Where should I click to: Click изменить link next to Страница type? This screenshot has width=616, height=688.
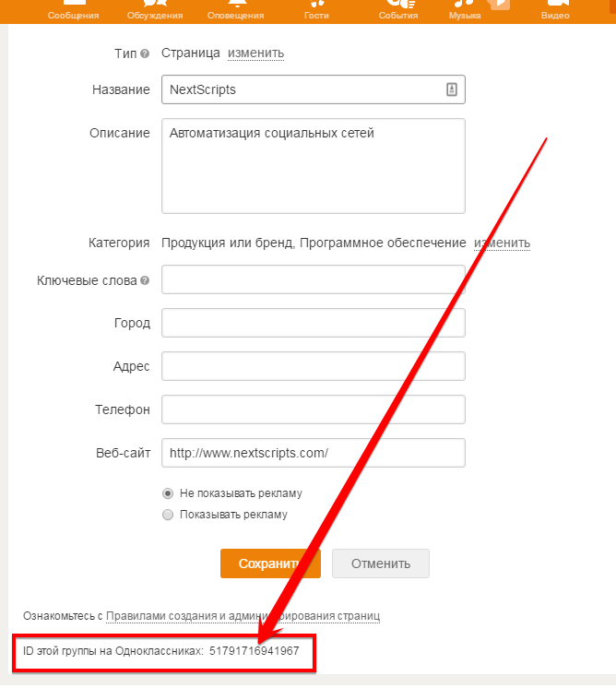coord(255,53)
